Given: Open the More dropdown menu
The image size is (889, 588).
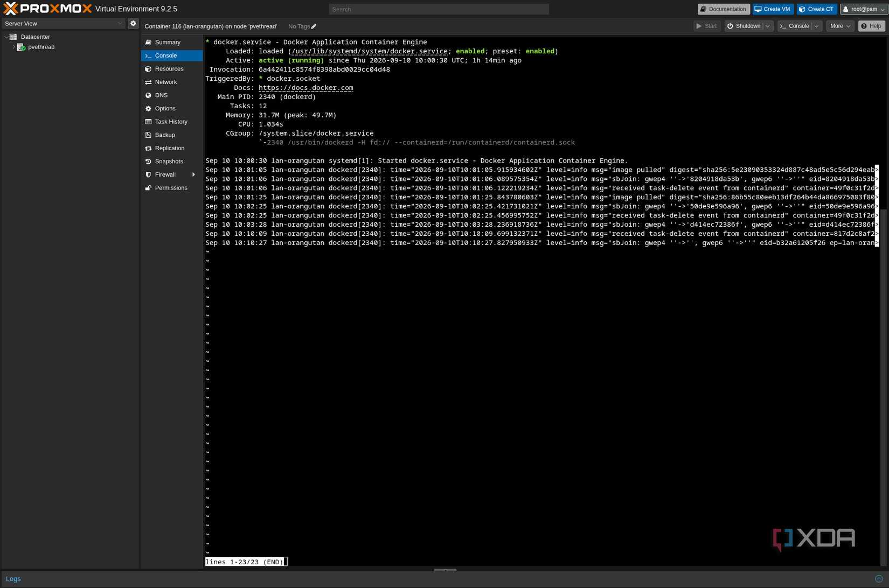Looking at the screenshot, I should click(x=840, y=26).
